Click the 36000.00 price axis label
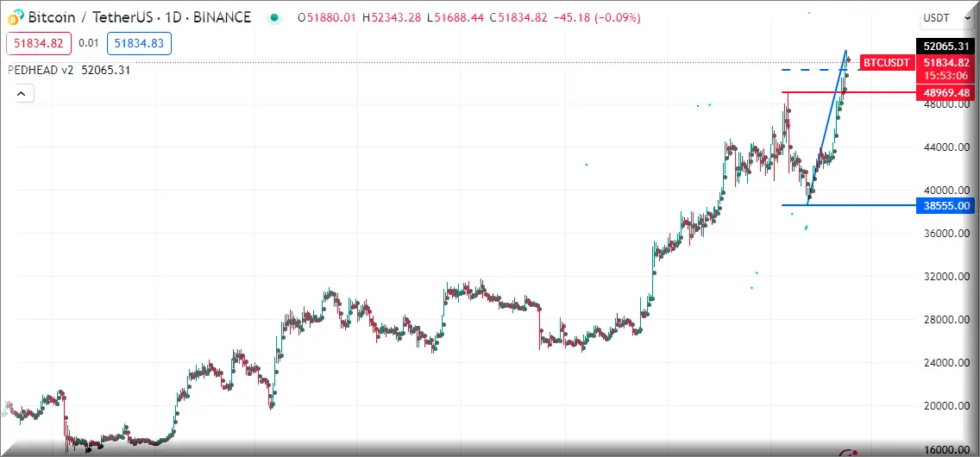The width and height of the screenshot is (980, 457). pos(946,234)
